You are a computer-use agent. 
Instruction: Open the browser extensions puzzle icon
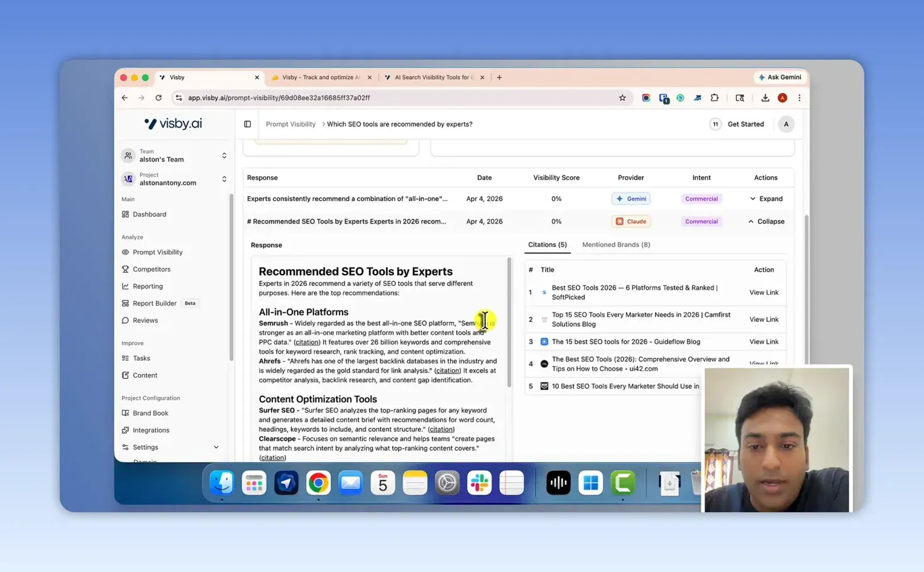pos(715,98)
